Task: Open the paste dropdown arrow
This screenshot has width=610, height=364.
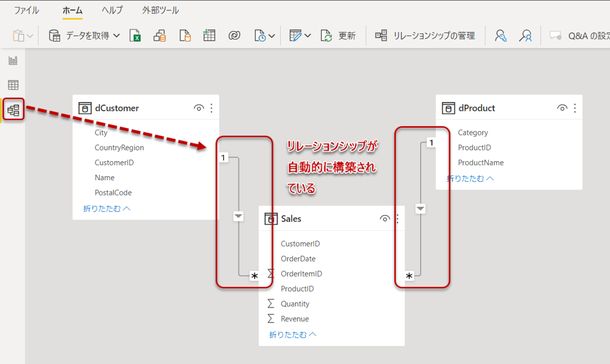Action: click(29, 36)
